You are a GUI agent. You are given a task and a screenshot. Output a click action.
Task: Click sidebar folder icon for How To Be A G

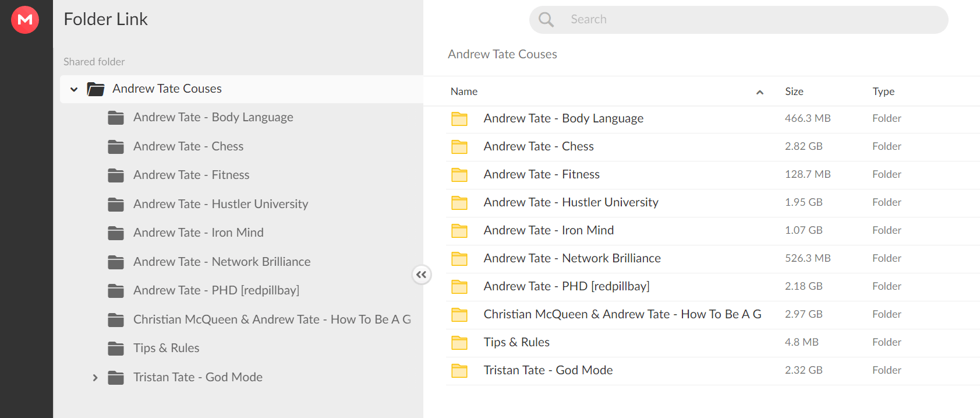[116, 320]
